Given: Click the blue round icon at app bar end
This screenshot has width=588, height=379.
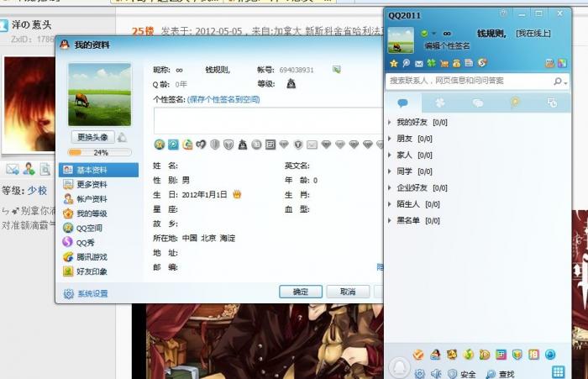Looking at the screenshot, I should click(550, 355).
